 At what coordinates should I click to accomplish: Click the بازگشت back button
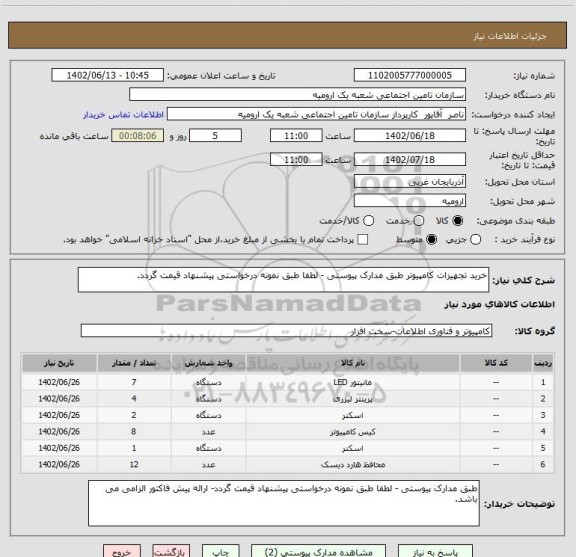click(x=171, y=552)
